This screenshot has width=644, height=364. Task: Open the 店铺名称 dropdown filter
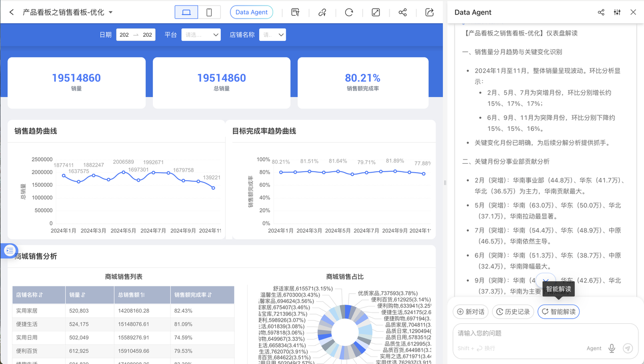point(272,35)
